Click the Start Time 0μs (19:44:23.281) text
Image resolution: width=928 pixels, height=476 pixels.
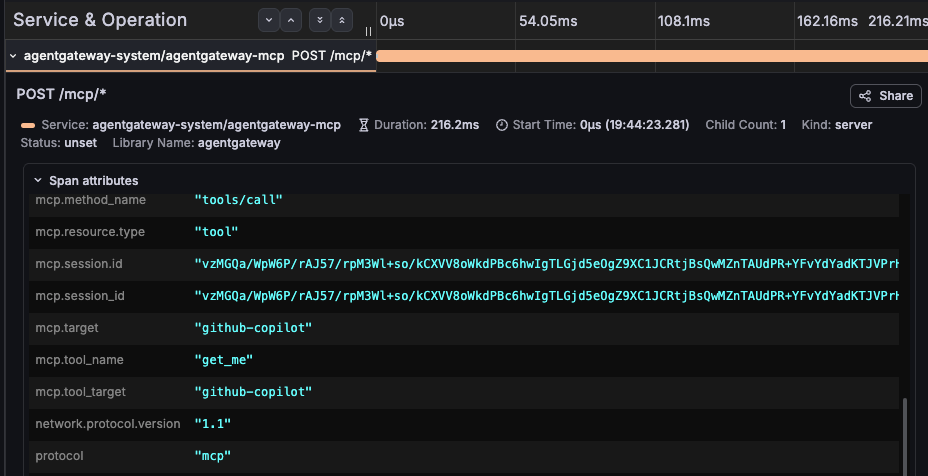[x=601, y=125]
